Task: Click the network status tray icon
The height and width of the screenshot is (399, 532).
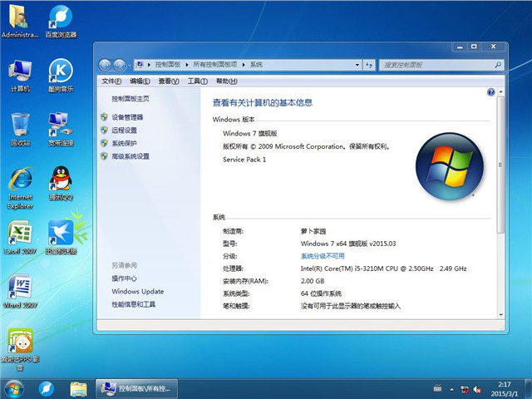Action: 464,389
